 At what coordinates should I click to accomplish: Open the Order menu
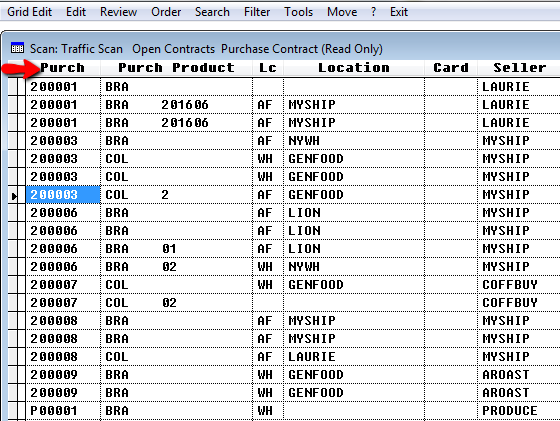point(166,12)
